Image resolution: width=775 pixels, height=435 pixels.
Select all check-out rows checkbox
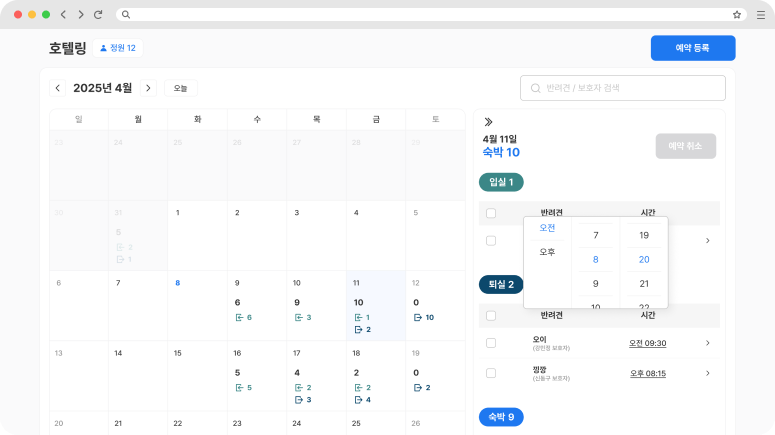click(x=491, y=315)
